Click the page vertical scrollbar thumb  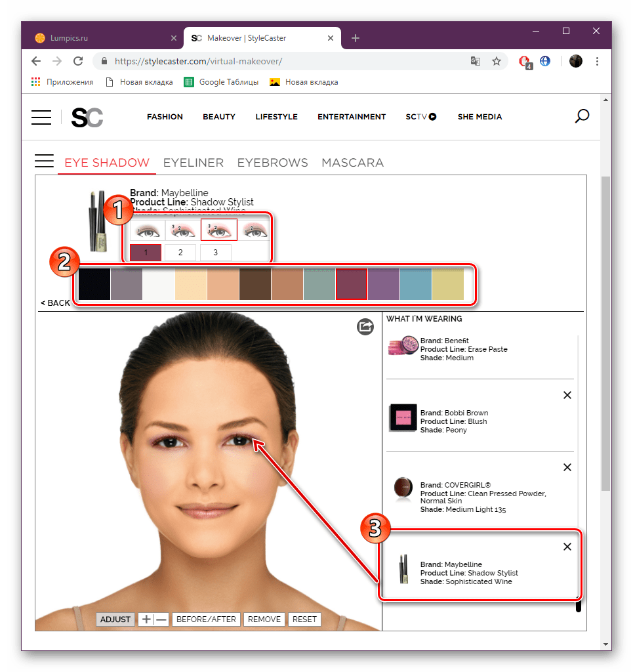[605, 333]
